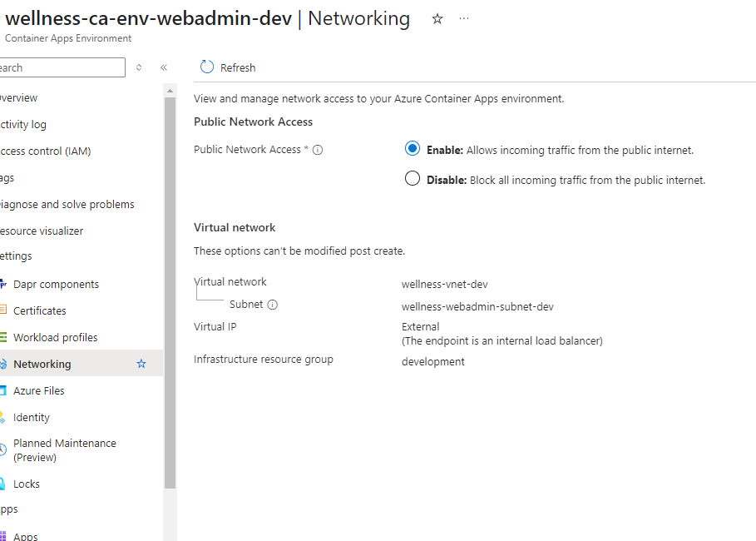This screenshot has width=756, height=541.
Task: Click the star icon on Networking menu item
Action: [x=141, y=364]
